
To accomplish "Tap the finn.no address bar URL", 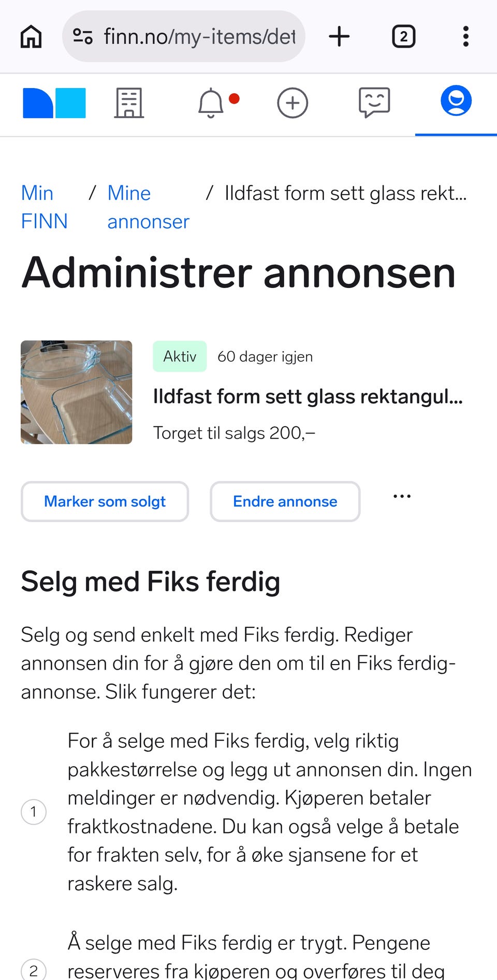I will (200, 37).
